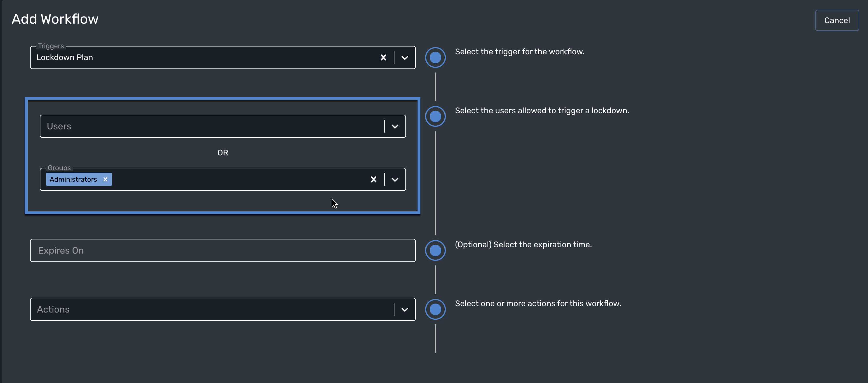Clear the Lockdown Plan trigger selection
The image size is (868, 383).
click(383, 57)
